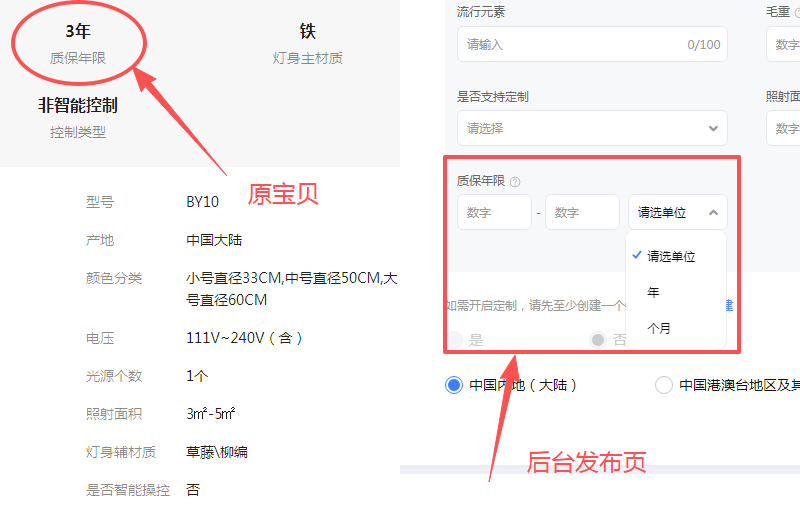
Task: Click the help icon beside 质保年限 label
Action: point(515,182)
